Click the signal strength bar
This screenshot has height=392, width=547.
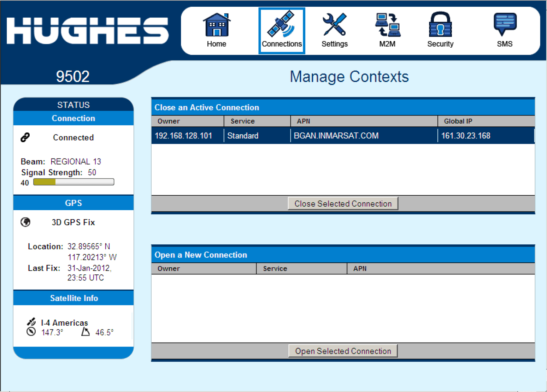[73, 182]
